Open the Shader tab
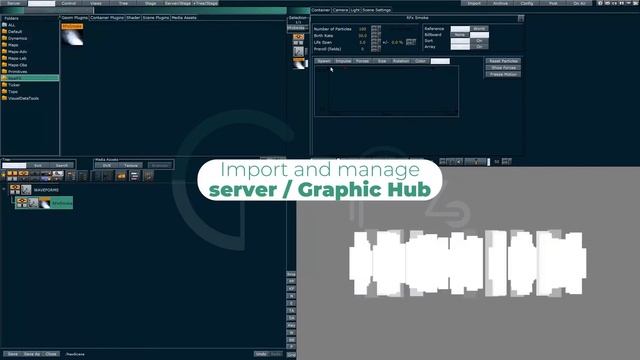This screenshot has height=360, width=640. (x=133, y=18)
